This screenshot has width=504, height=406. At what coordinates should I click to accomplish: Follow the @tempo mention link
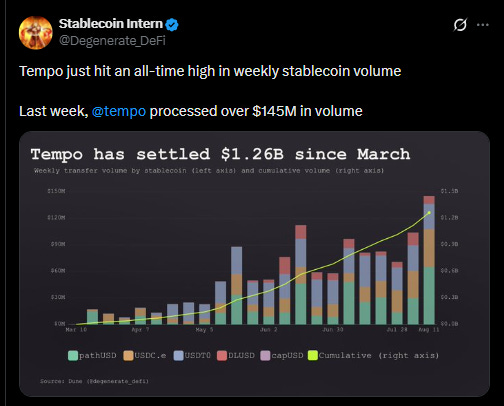point(119,111)
